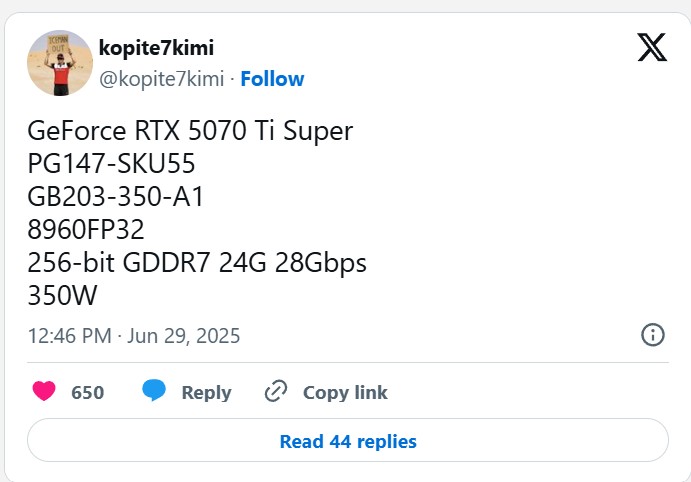691x482 pixels.
Task: Open the Read 44 replies button
Action: pos(348,440)
